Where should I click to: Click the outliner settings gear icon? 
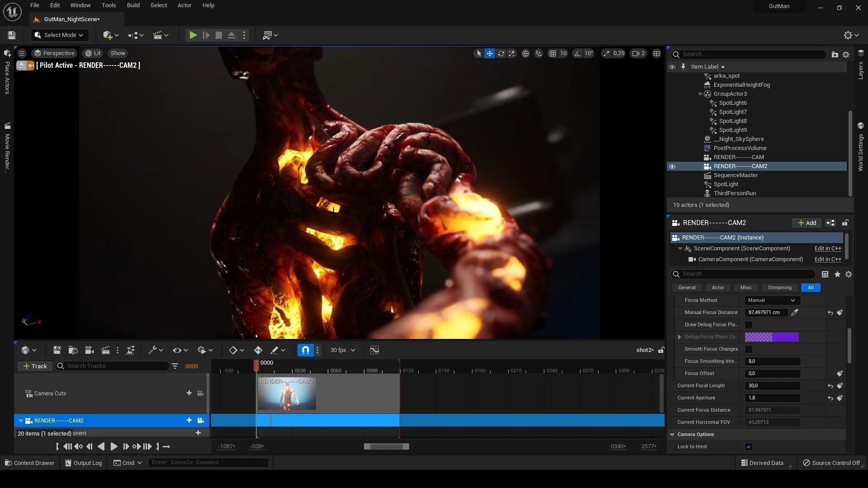pos(846,54)
